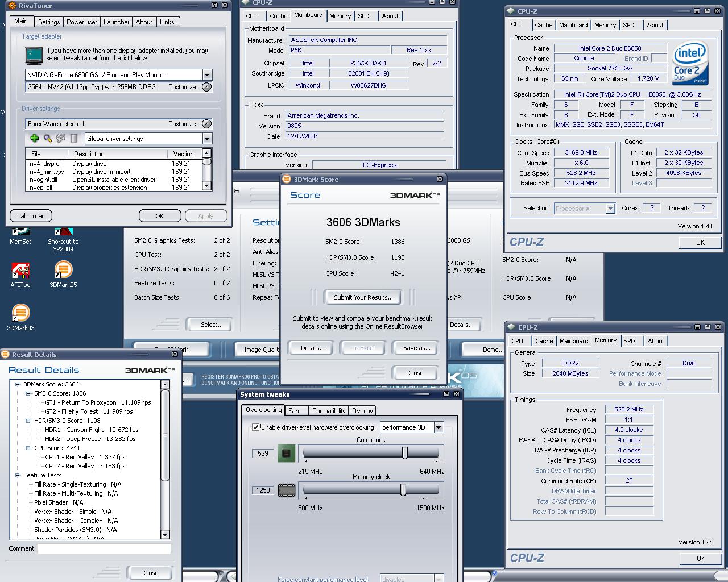The width and height of the screenshot is (728, 582).
Task: Toggle Enable driver-level hardware overclocking checkbox
Action: click(x=255, y=427)
